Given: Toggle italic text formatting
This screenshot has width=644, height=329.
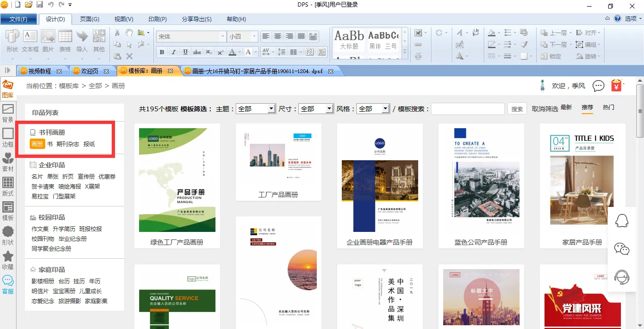Looking at the screenshot, I should coord(173,52).
